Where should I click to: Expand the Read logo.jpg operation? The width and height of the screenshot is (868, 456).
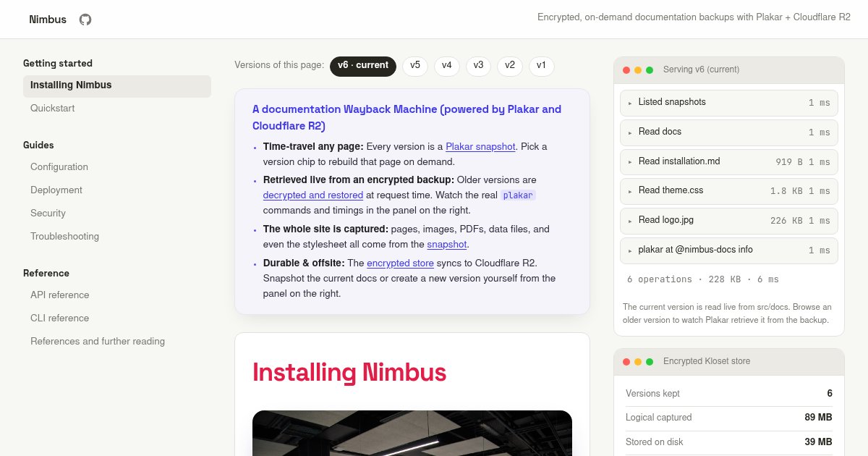coord(729,221)
